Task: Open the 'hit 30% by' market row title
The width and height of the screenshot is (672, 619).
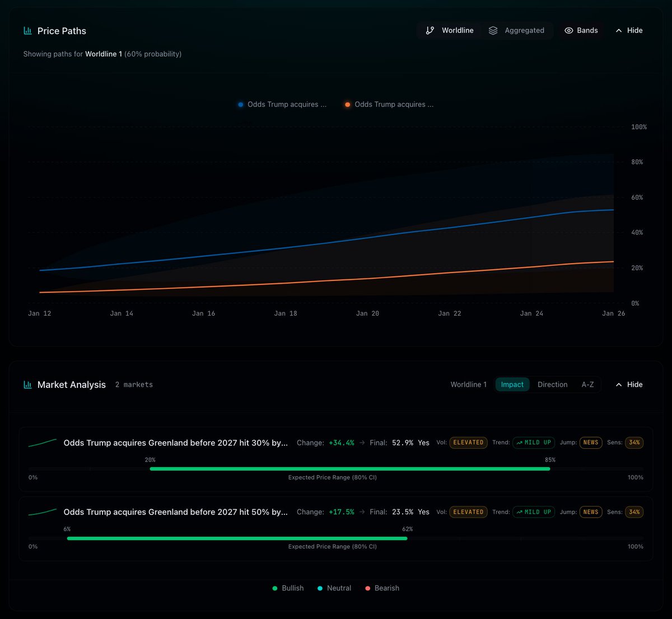Action: coord(176,443)
